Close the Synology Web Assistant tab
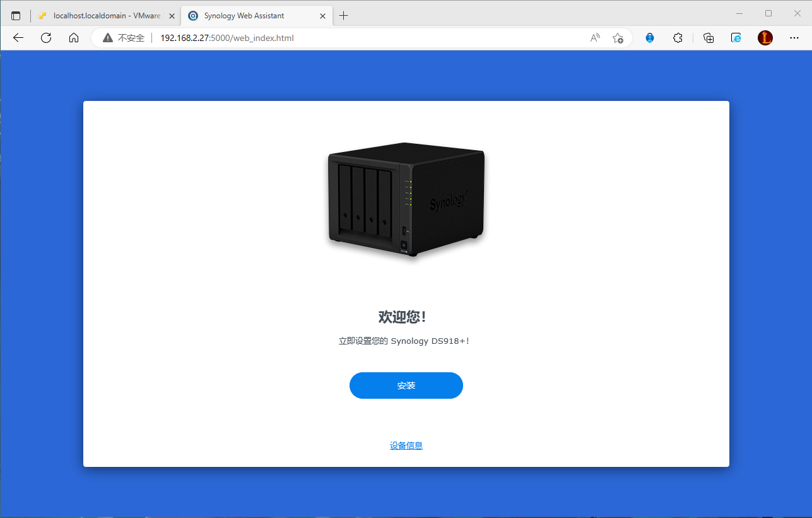The height and width of the screenshot is (518, 812). [x=322, y=16]
